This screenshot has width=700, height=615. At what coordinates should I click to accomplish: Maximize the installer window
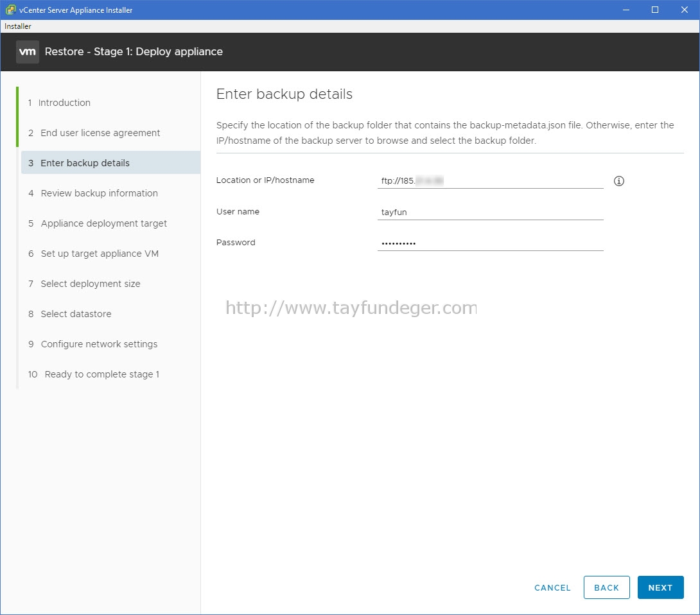pyautogui.click(x=655, y=10)
